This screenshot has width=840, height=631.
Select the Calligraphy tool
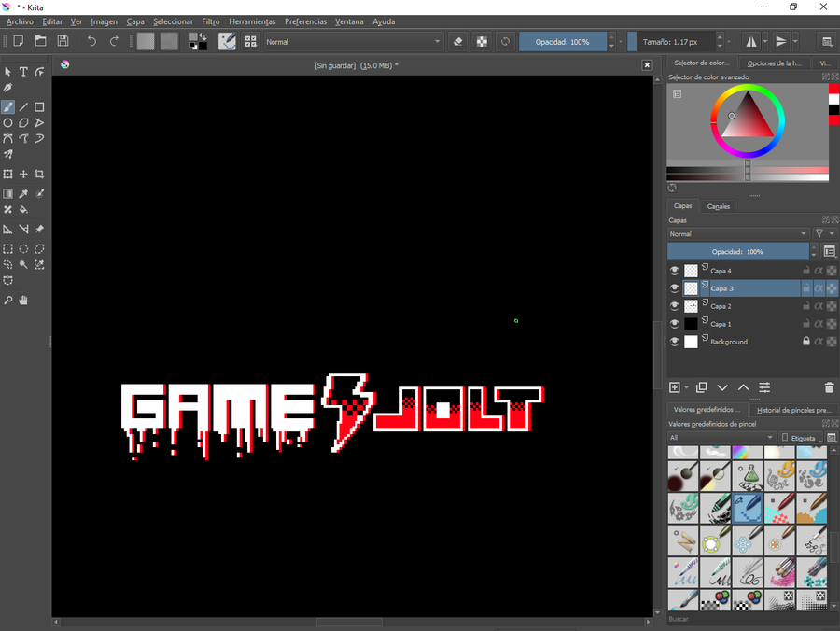[x=8, y=88]
